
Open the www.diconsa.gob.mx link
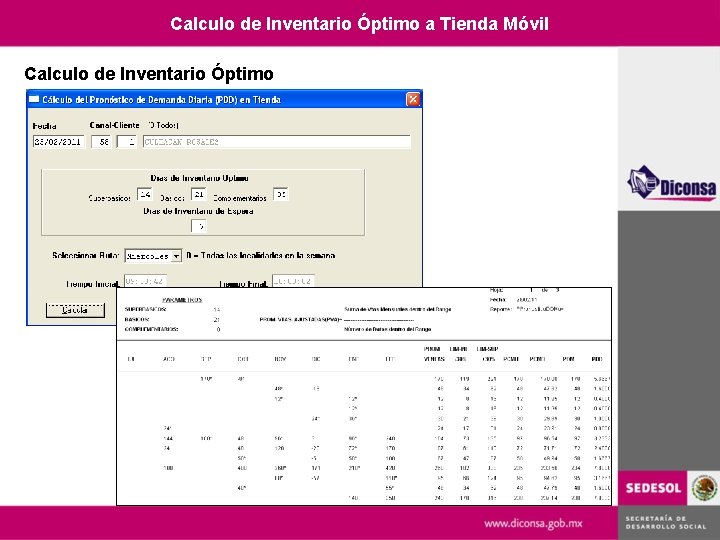tap(533, 523)
